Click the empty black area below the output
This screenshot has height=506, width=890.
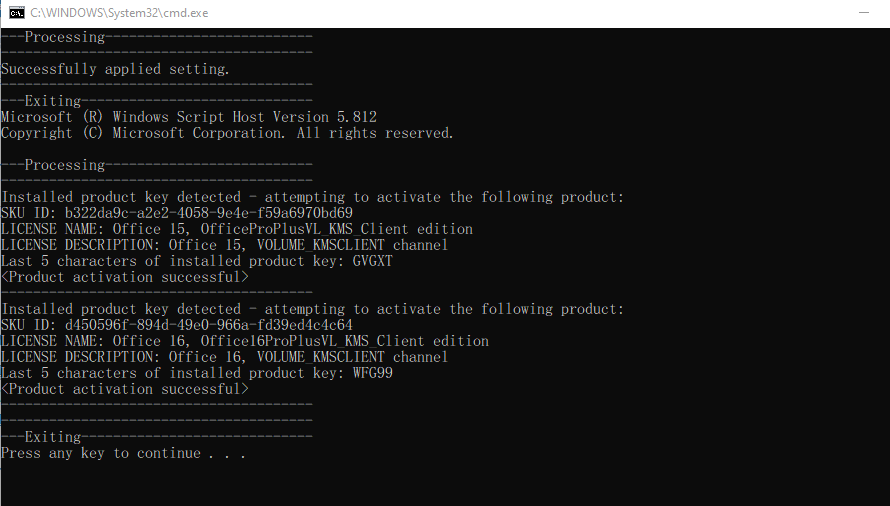(445, 484)
